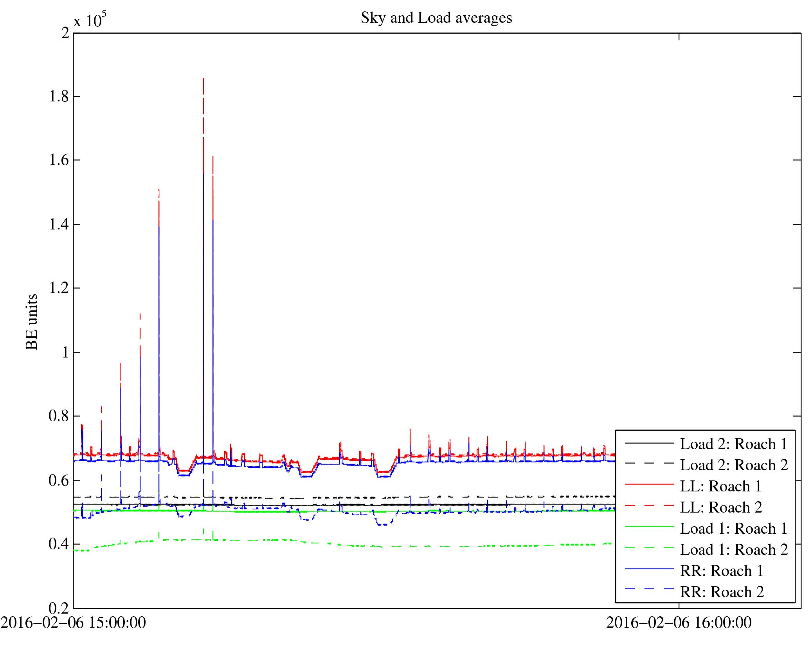Click the 'x 10^5' axis exponent label
This screenshot has height=659, width=812.
(90, 20)
